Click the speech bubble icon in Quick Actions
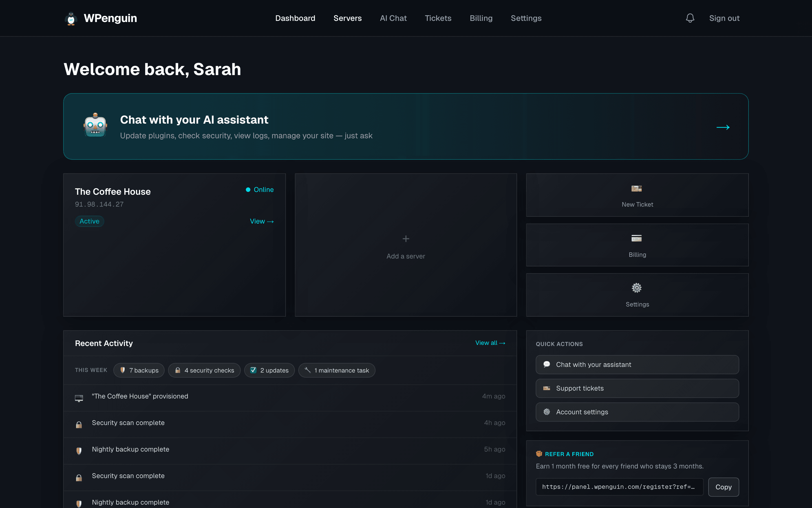Screen dimensions: 812x508 (x=547, y=364)
